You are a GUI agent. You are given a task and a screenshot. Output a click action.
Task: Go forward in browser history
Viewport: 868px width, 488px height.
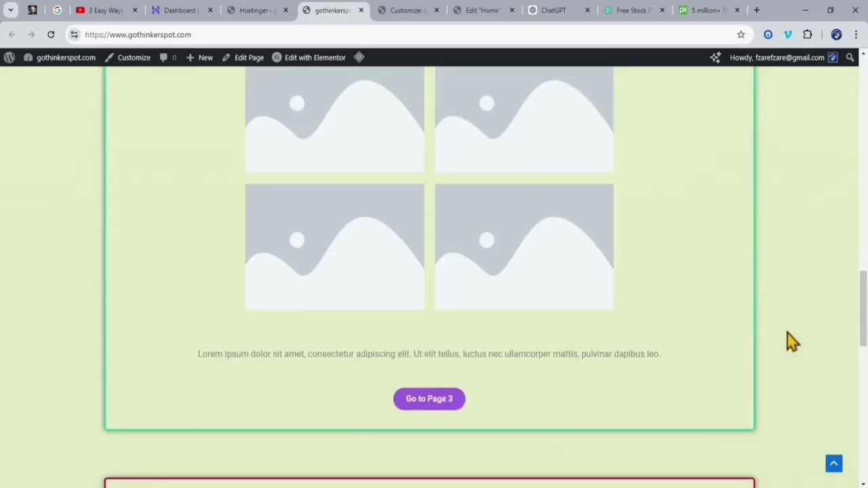tap(31, 35)
